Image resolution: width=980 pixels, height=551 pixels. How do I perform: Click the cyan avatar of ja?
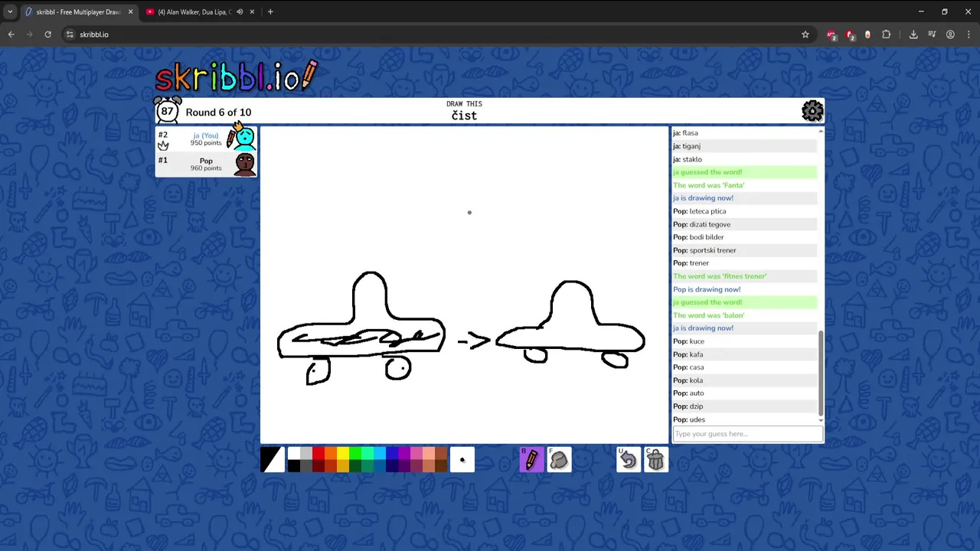pos(245,139)
